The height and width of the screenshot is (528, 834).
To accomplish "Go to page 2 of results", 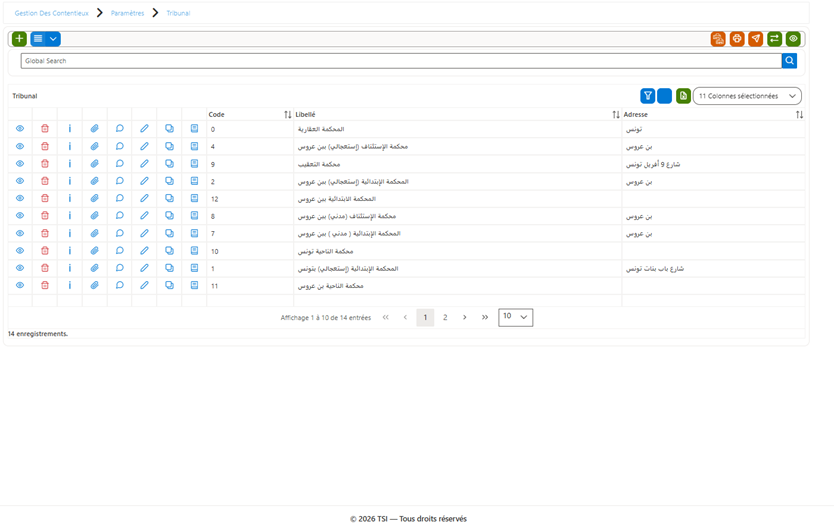I will point(445,317).
